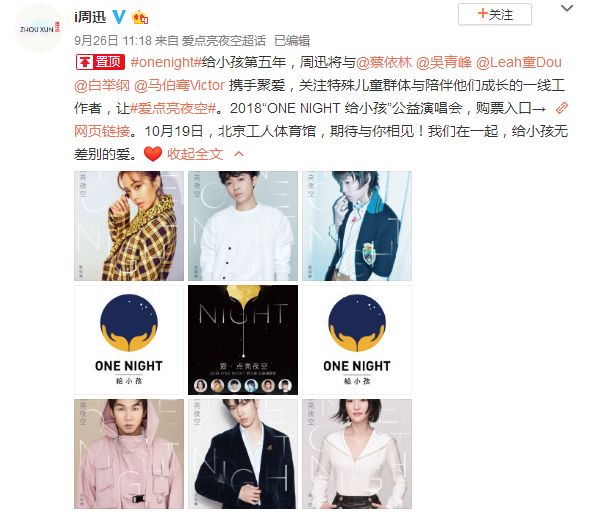Click the gold crown membership icon
The width and height of the screenshot is (594, 517).
(x=140, y=17)
